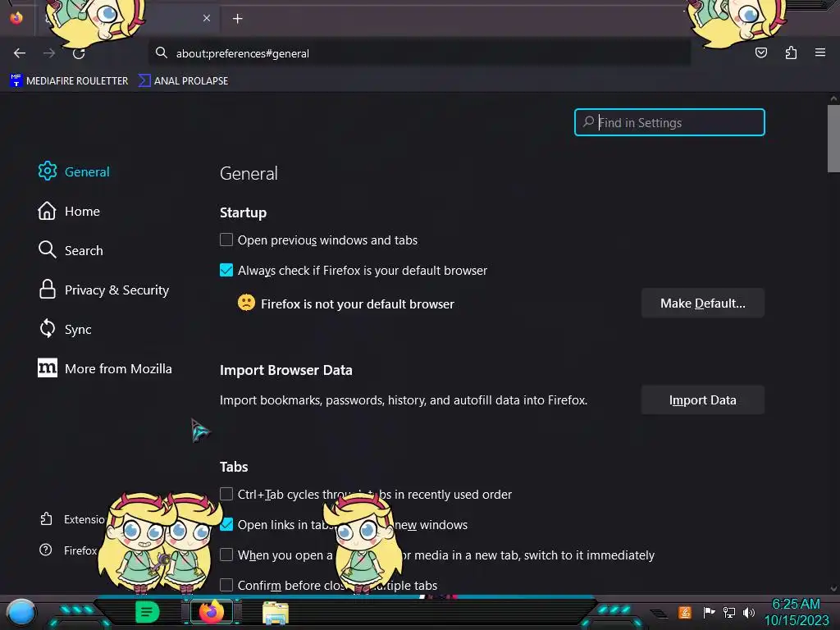Viewport: 840px width, 630px height.
Task: Click the reload button in the navigation bar
Action: [79, 53]
